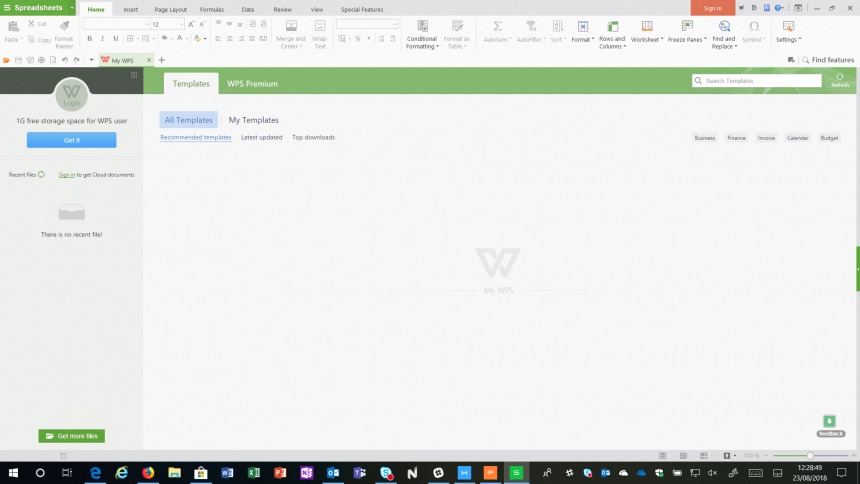860x484 pixels.
Task: Click the Merge and Center icon
Action: [291, 26]
